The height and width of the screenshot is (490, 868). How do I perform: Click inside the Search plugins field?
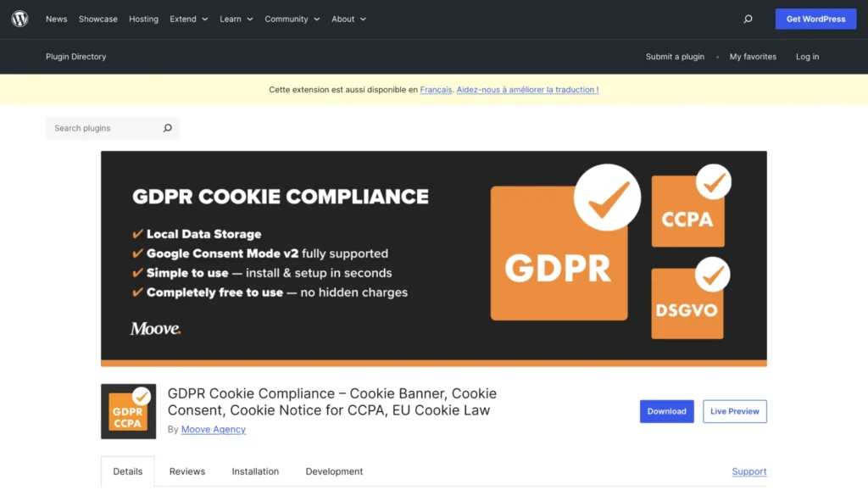pos(102,128)
